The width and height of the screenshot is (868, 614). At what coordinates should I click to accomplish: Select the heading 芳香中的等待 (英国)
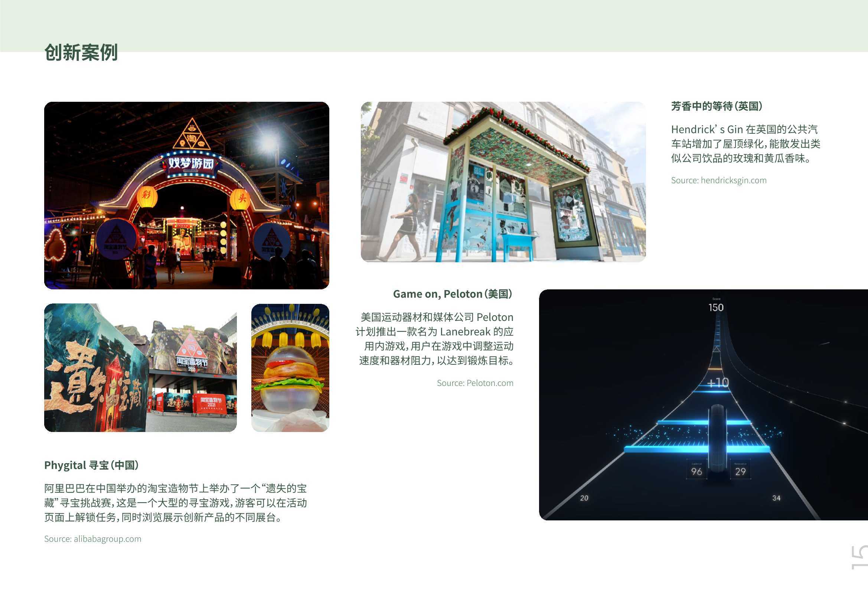717,106
